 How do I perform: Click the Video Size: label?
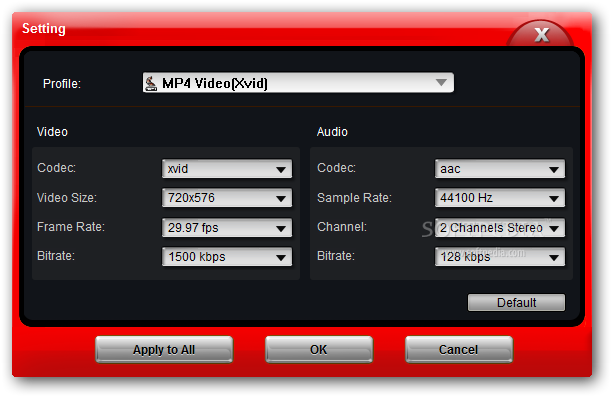pos(67,198)
